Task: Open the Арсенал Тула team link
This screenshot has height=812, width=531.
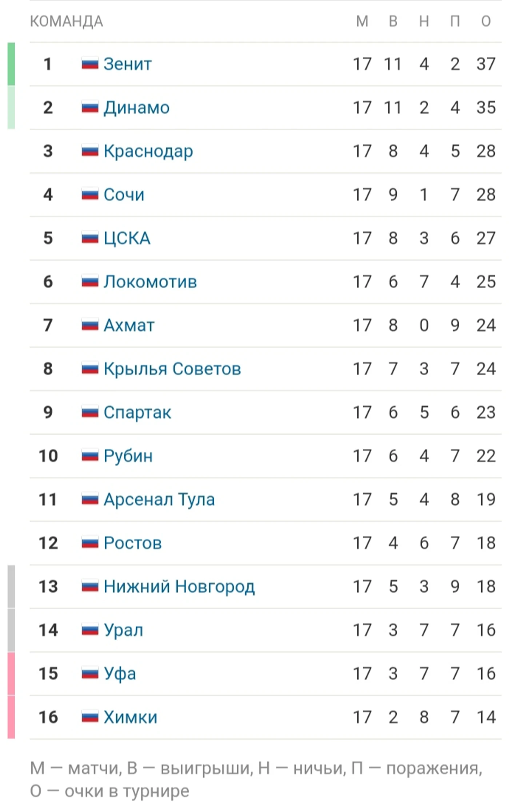Action: pos(159,500)
